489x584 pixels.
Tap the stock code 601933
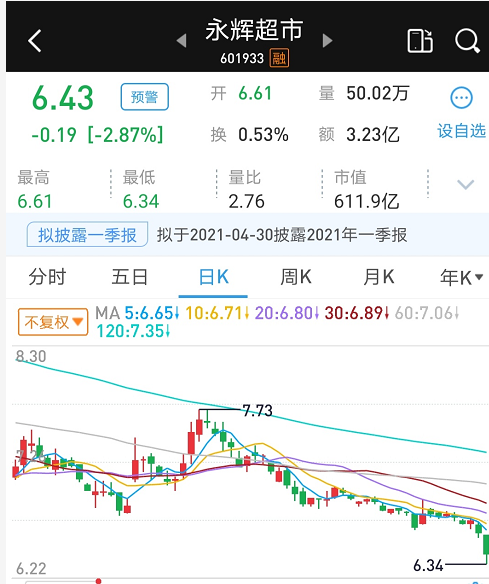[x=242, y=58]
